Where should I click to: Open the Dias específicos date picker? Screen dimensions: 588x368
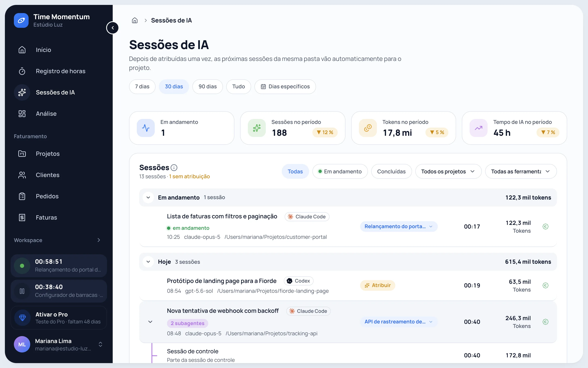(x=285, y=87)
